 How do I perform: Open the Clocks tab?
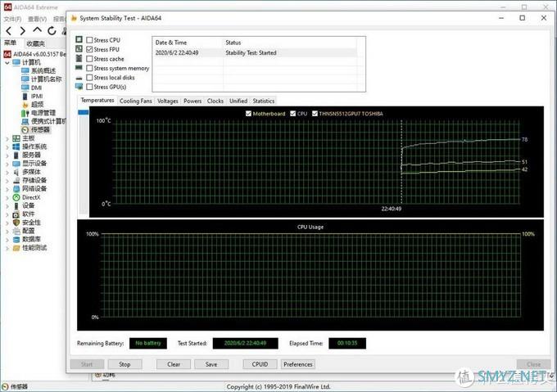[215, 101]
